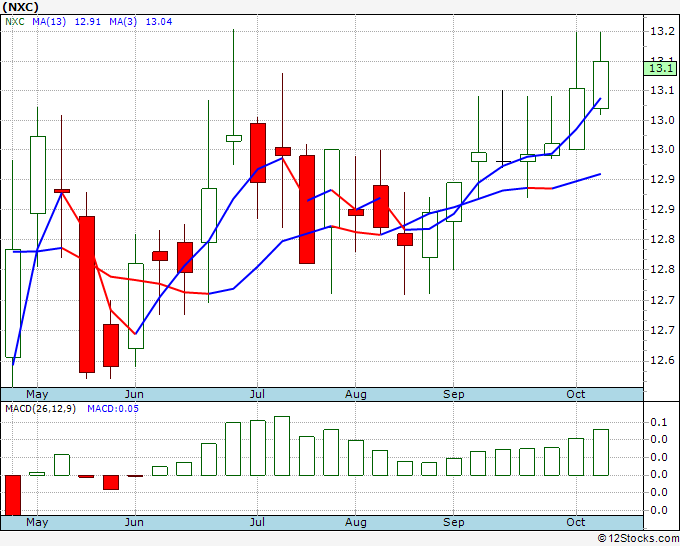Click the 13.2 price axis label
The width and height of the screenshot is (680, 546).
pos(662,31)
